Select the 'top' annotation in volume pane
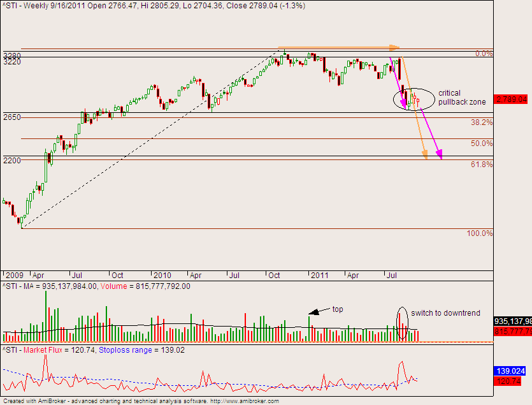 point(338,309)
